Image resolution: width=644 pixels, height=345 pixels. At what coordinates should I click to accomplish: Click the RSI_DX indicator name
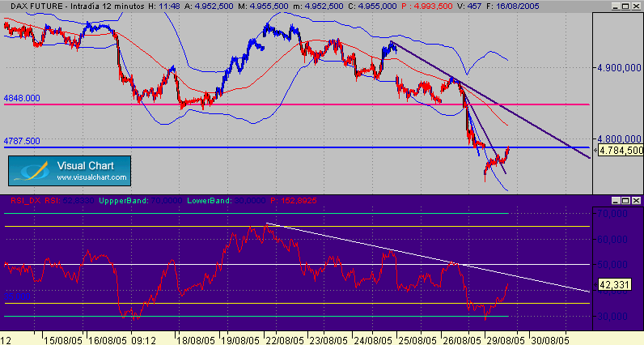coord(26,201)
